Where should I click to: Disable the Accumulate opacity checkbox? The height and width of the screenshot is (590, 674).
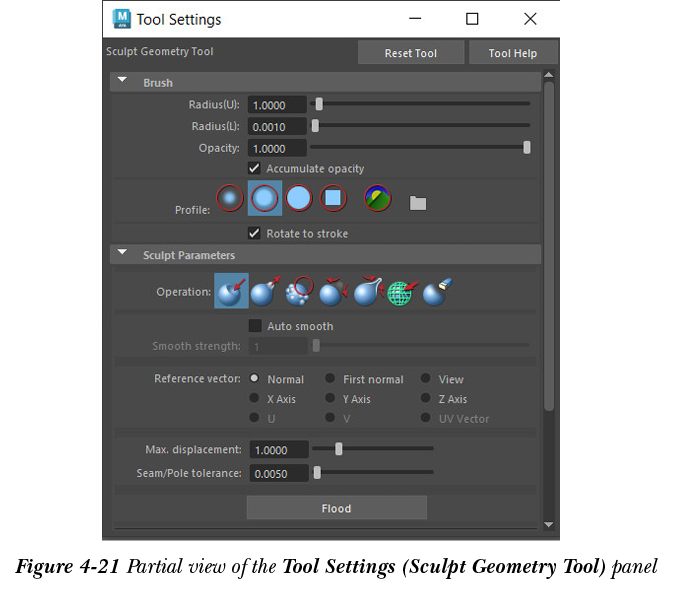(x=255, y=169)
